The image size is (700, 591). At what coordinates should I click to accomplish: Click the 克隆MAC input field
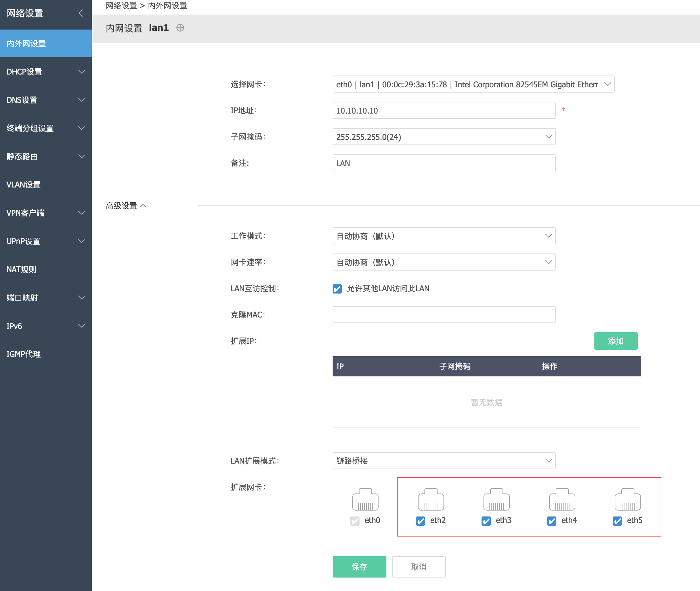pyautogui.click(x=443, y=315)
